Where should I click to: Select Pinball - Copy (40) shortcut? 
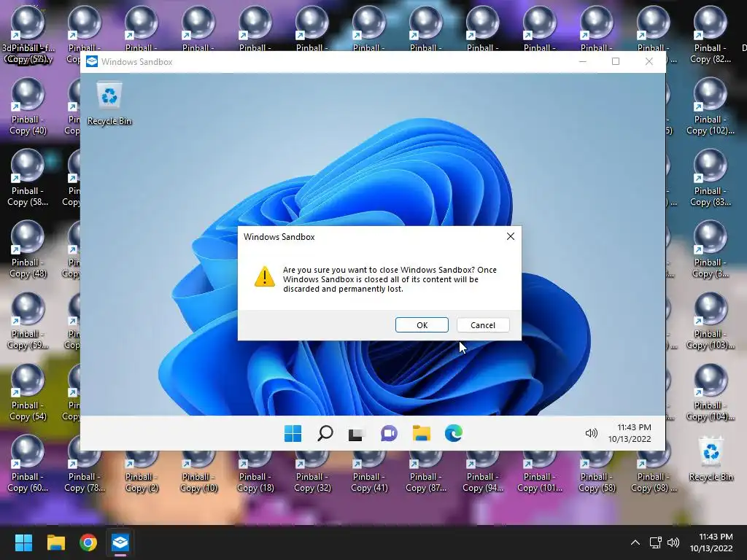[x=28, y=106]
